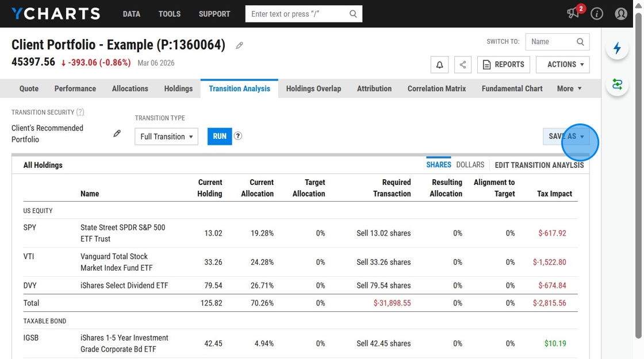
Task: Click Vanguard Total Stock Market Index Fund ETF
Action: tap(116, 262)
